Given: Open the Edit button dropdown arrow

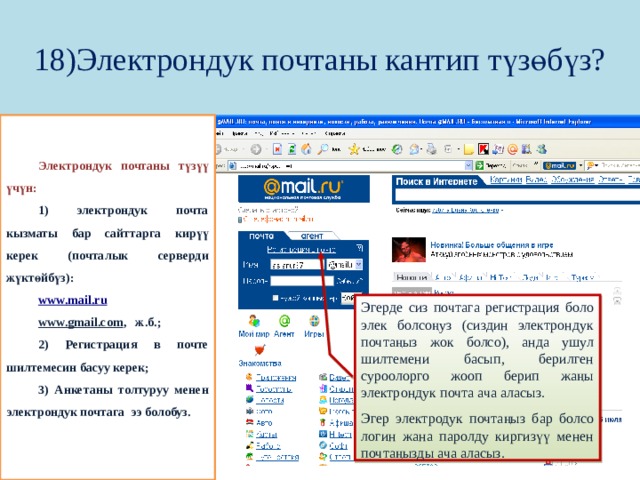Looking at the screenshot, I should coord(458,149).
